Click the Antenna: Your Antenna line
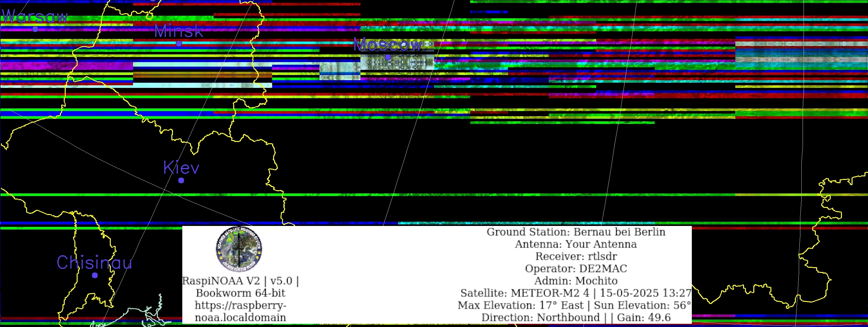The width and height of the screenshot is (868, 327). [576, 244]
